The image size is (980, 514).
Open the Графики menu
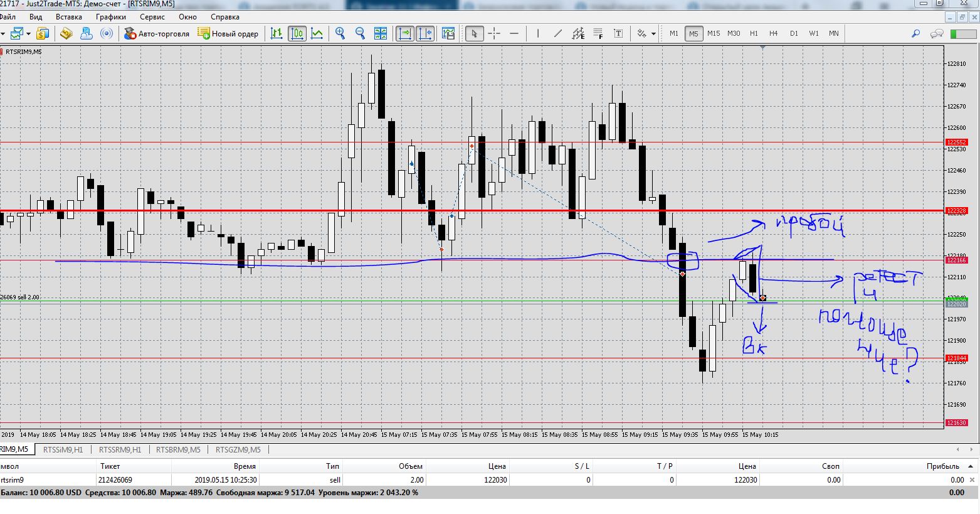[111, 17]
